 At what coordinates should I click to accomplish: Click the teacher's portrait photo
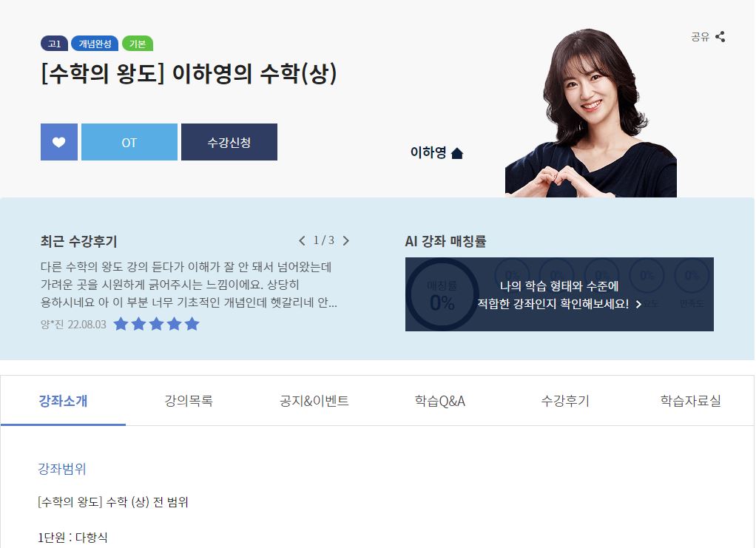pyautogui.click(x=590, y=113)
